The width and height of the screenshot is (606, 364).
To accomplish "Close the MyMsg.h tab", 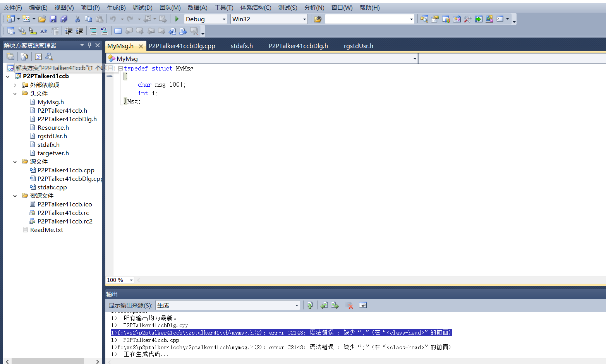I will [x=141, y=46].
